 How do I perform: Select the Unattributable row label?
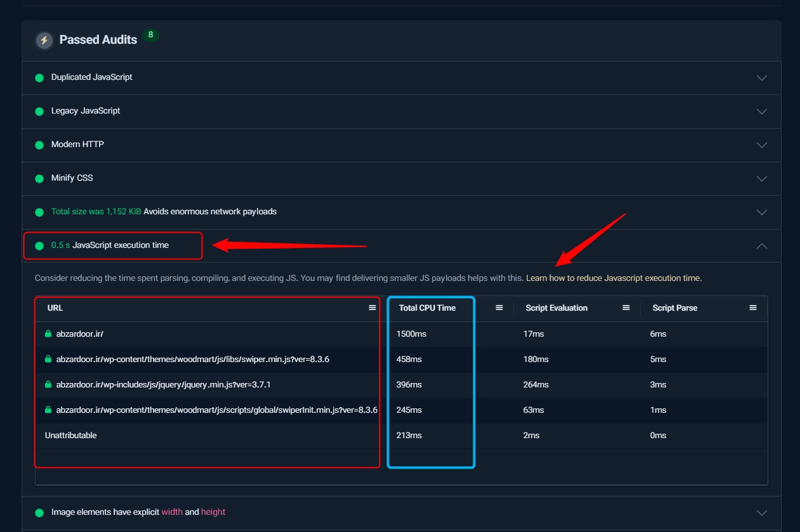[x=70, y=435]
